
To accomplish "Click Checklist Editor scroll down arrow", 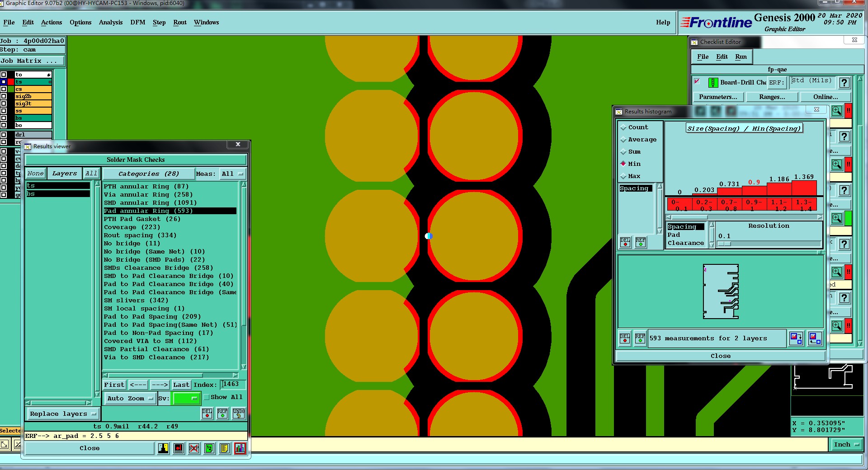I will click(x=860, y=343).
